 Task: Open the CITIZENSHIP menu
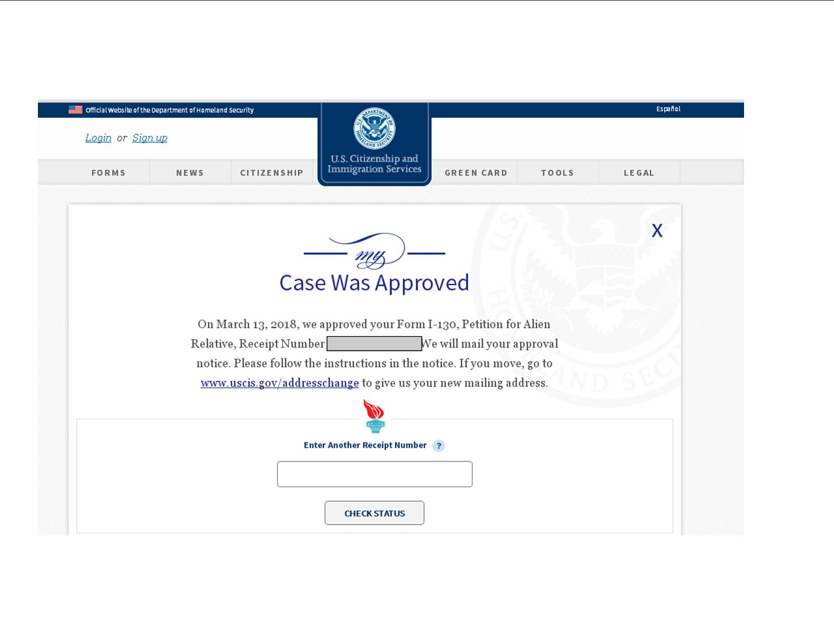pos(272,173)
